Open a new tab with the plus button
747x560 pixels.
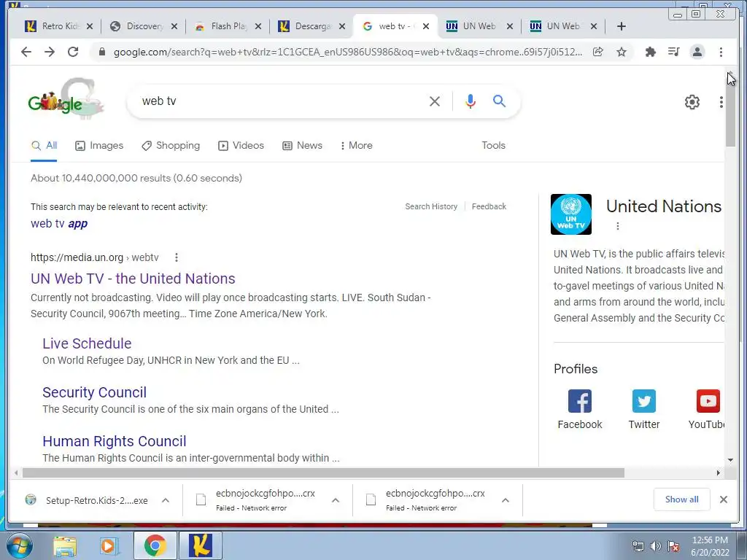click(x=622, y=26)
